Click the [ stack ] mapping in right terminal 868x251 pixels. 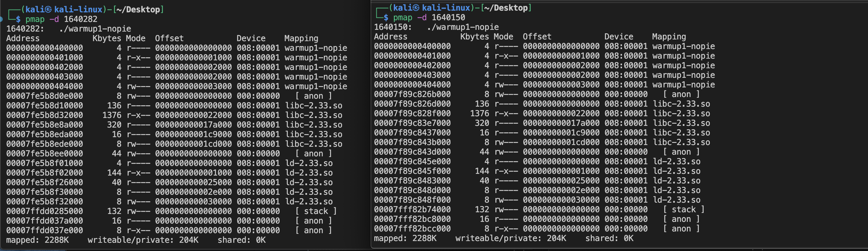(683, 210)
